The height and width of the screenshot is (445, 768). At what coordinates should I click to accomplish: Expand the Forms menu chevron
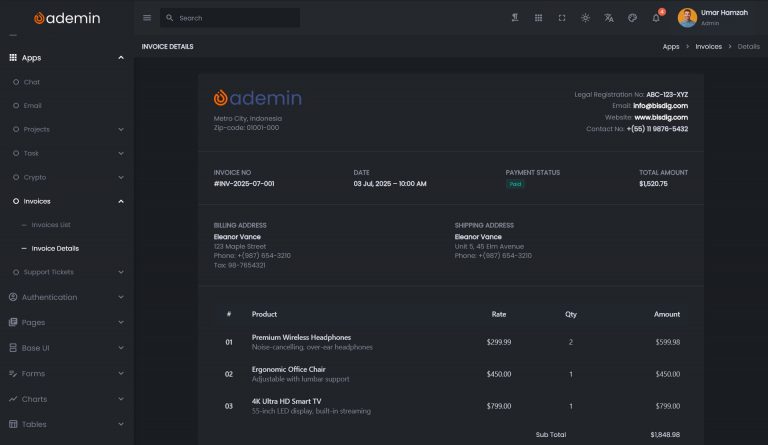121,373
